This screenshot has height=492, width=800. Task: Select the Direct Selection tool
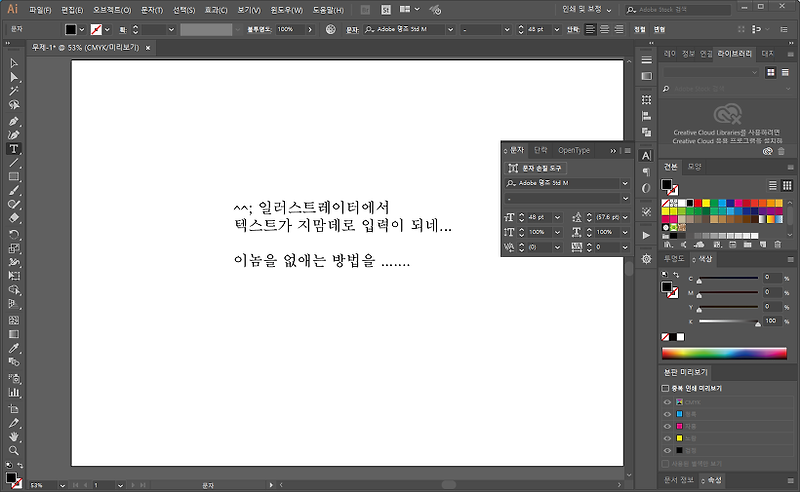(x=14, y=77)
